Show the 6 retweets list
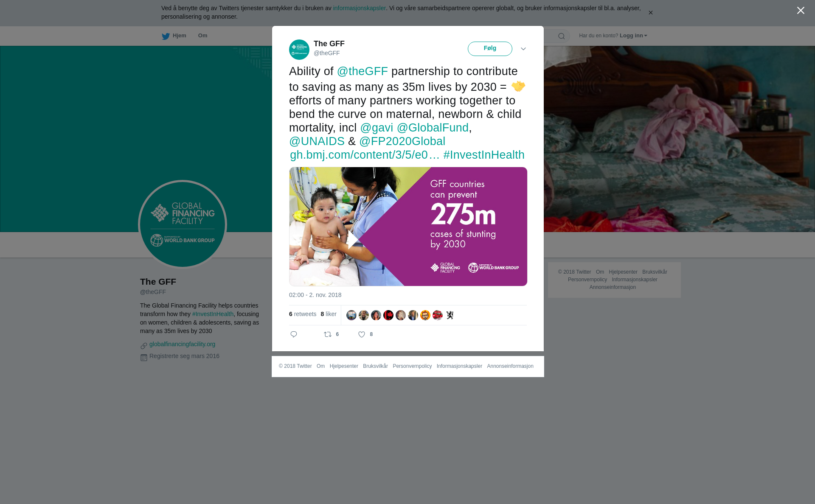 pos(303,314)
